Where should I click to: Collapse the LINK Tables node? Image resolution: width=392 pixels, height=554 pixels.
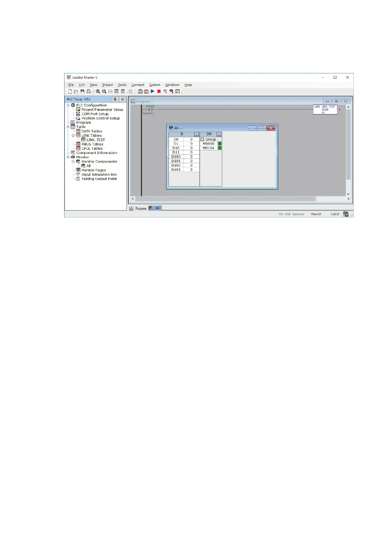coord(73,136)
